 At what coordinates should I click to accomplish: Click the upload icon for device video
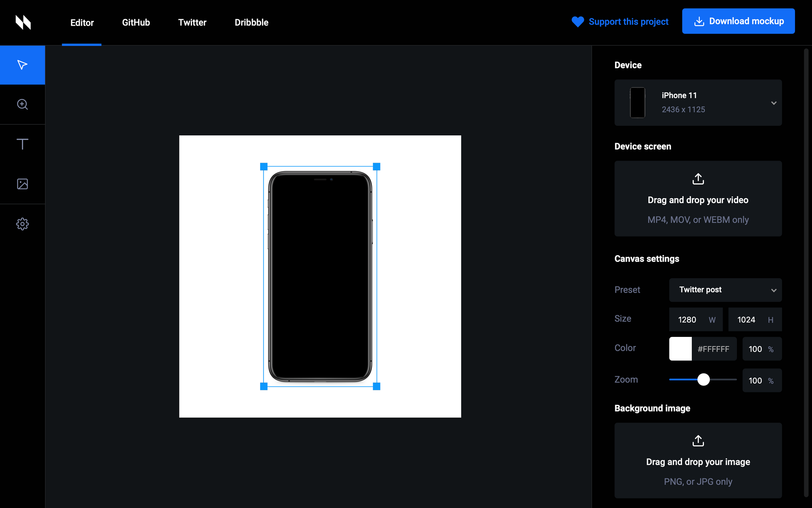(x=698, y=179)
